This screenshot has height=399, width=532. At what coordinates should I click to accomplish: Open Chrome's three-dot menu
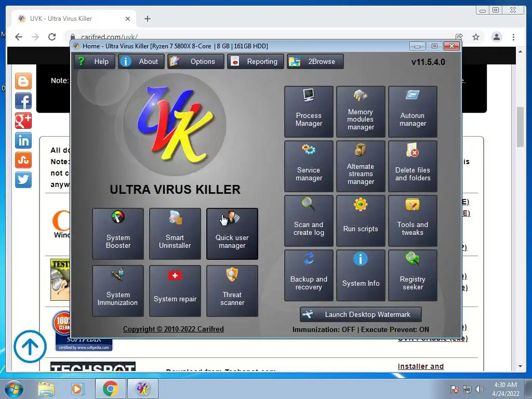(514, 37)
